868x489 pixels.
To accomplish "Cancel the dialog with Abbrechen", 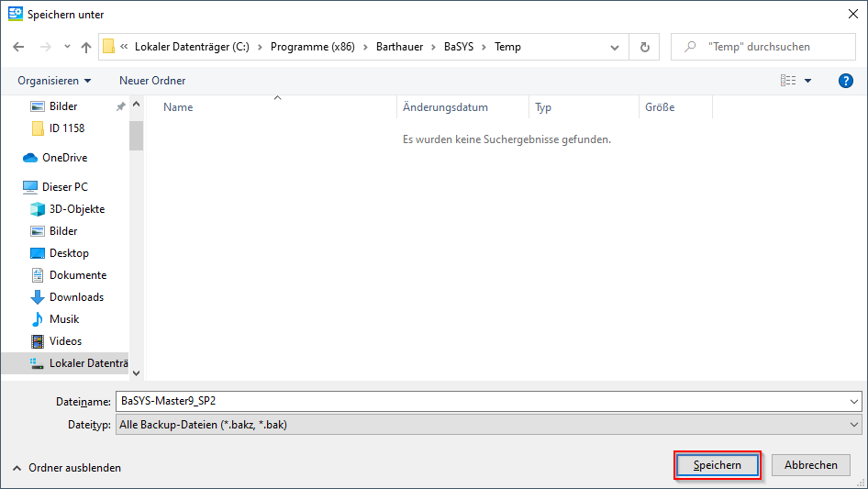I will pos(810,465).
